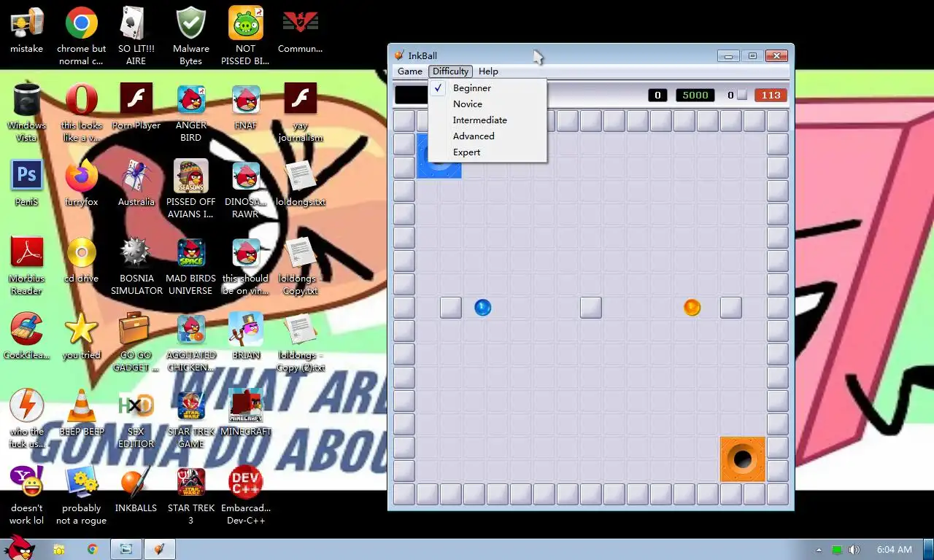Show hidden tray icons arrow
934x560 pixels.
tap(819, 550)
